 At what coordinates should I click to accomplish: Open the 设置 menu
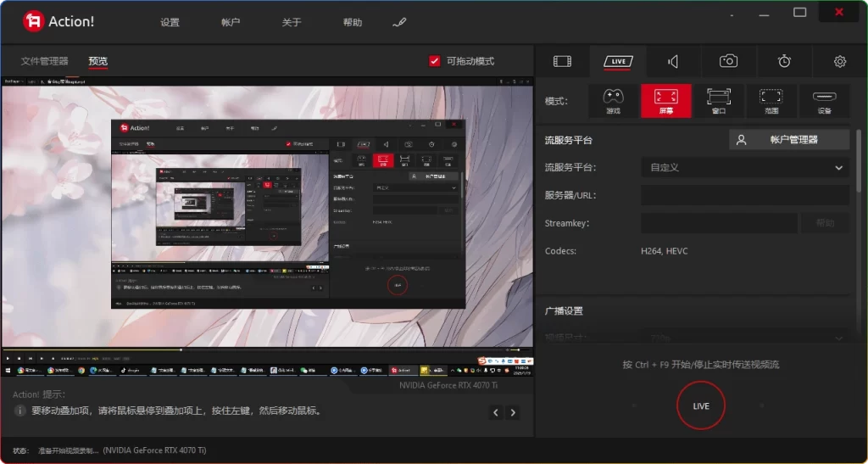point(170,23)
